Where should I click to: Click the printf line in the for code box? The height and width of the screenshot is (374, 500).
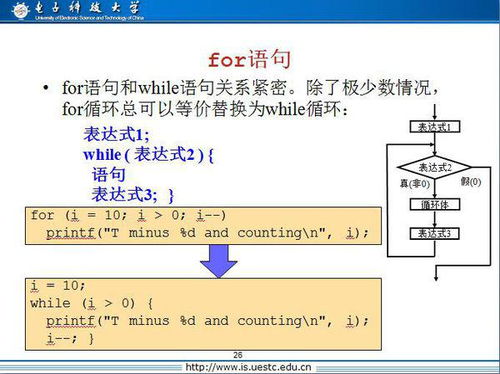point(207,233)
